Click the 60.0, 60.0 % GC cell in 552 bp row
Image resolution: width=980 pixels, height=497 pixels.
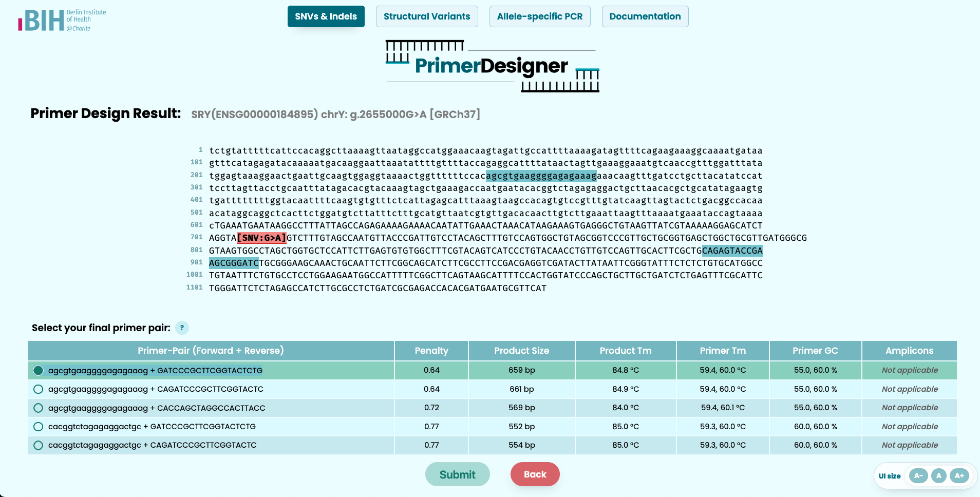[x=815, y=427]
